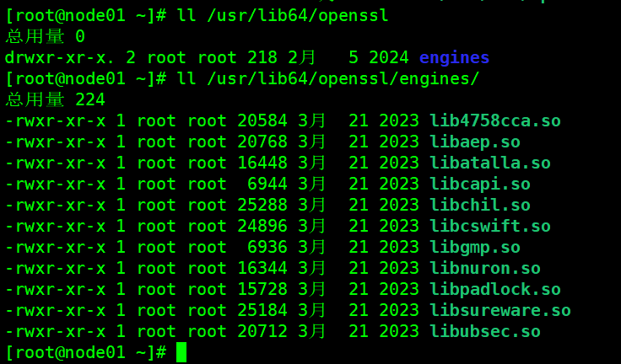Viewport: 621px width, 364px height.
Task: Click file size 15728
Action: pyautogui.click(x=262, y=289)
